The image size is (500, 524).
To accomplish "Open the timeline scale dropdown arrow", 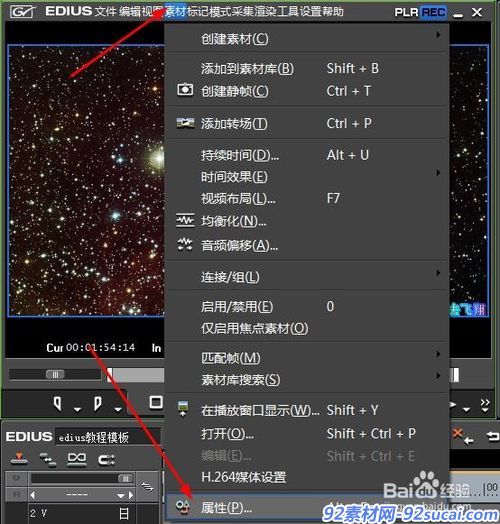I will coord(121,496).
